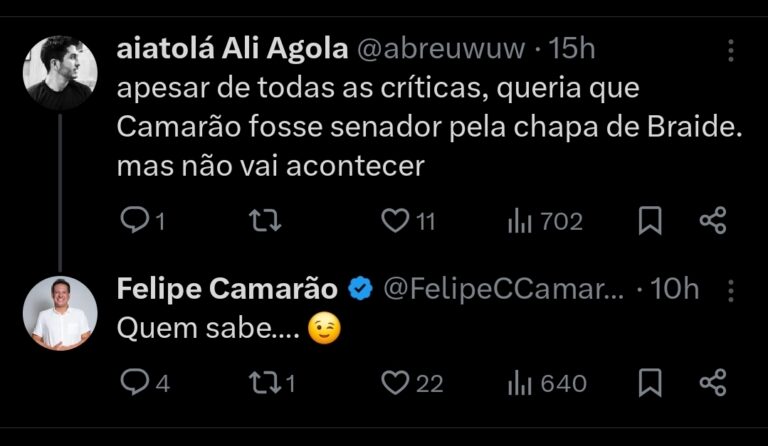This screenshot has height=446, width=768.
Task: Open more options on Ali Agola's tweet
Action: pyautogui.click(x=731, y=51)
